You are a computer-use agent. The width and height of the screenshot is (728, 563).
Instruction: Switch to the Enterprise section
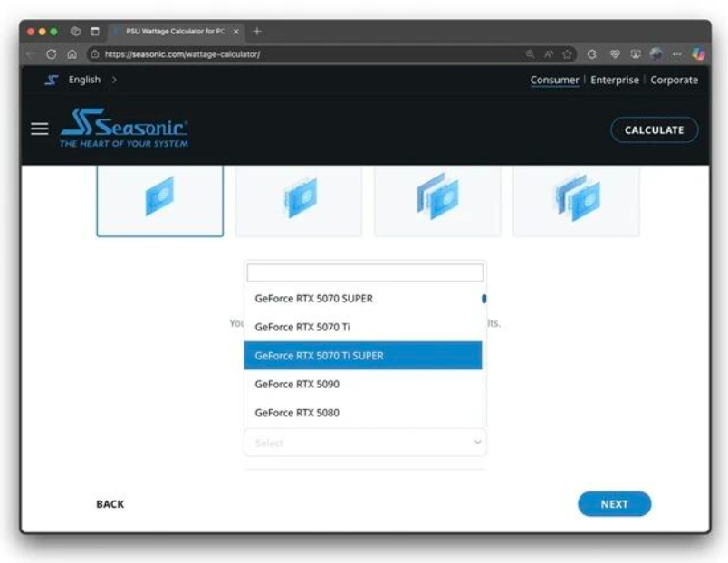coord(615,80)
